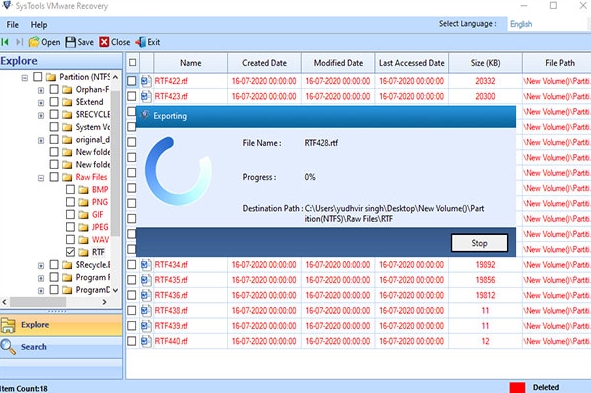
Task: Sort by Created Date column header
Action: coord(264,63)
